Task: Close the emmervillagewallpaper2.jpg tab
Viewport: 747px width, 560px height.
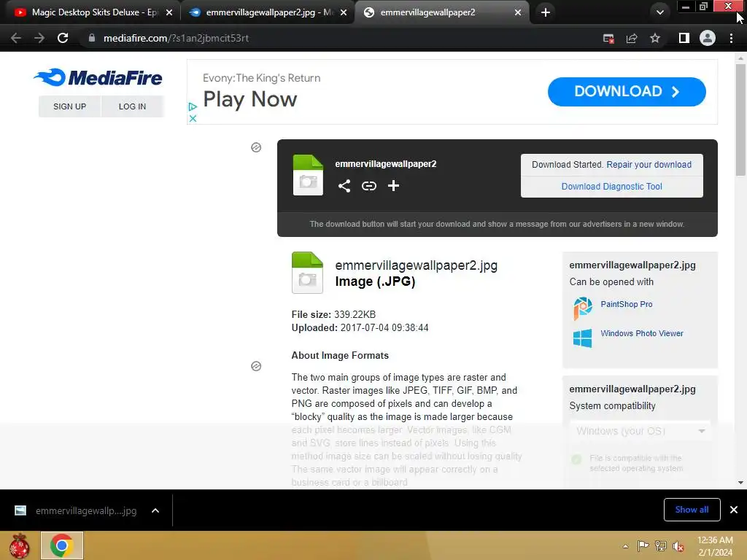Action: (344, 13)
